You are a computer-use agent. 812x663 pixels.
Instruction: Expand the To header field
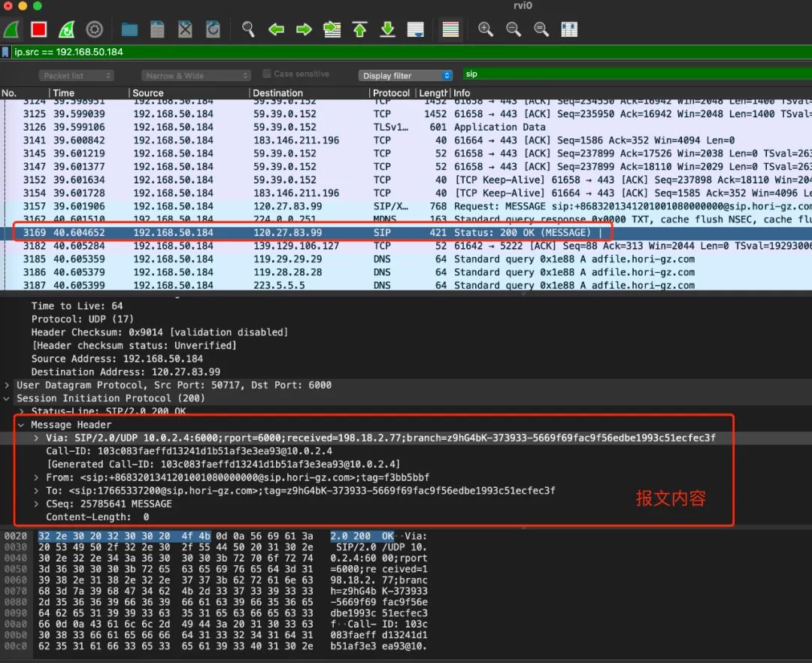tap(36, 491)
